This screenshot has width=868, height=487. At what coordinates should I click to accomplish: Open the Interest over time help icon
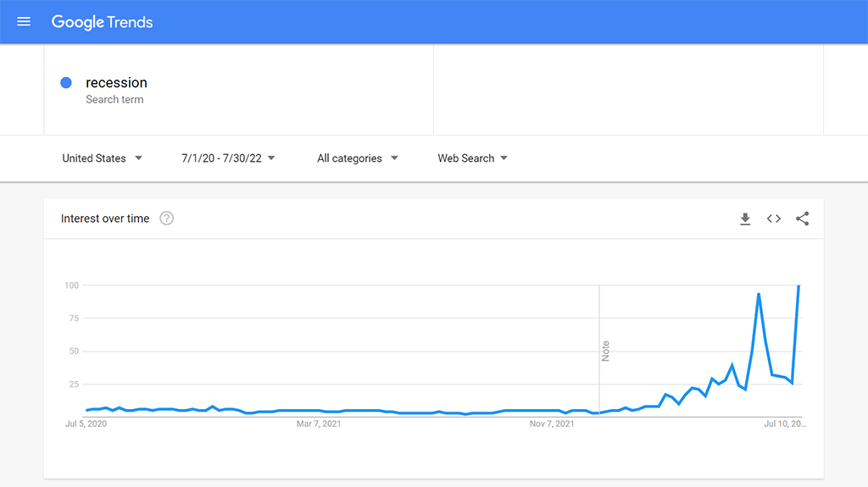[167, 219]
